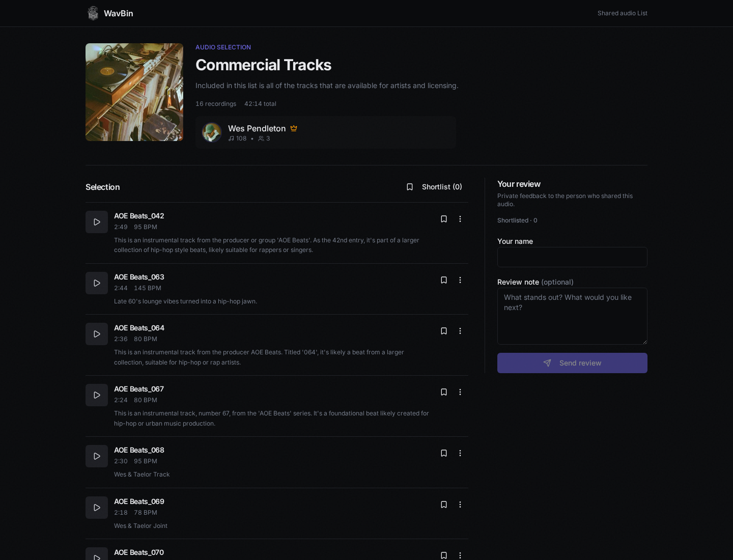Bookmark AOE Beats_067 to shortlist

click(444, 392)
